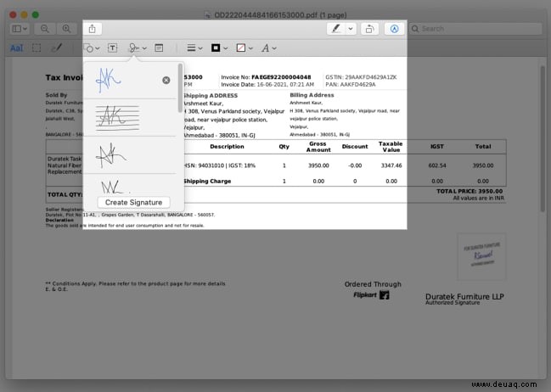551x392 pixels.
Task: Delete the first signature
Action: [166, 81]
